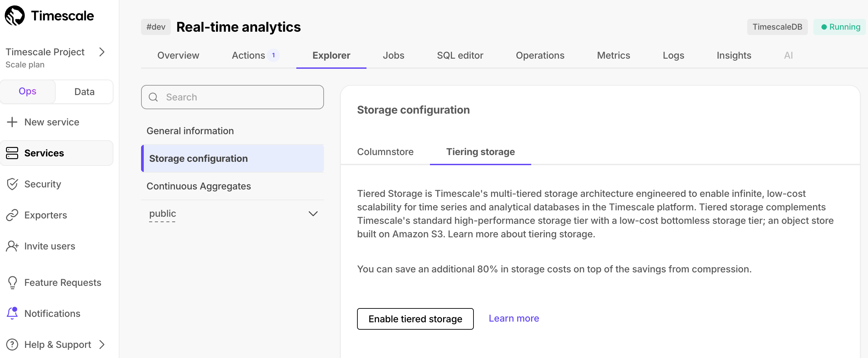Screen dimensions: 868x358
Task: Click the magnifier icon in the search box
Action: tap(153, 97)
